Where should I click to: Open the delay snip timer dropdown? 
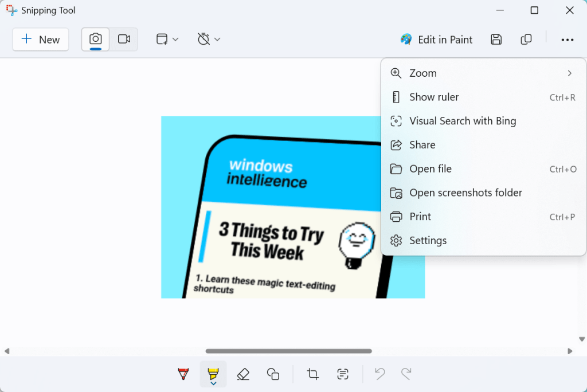[x=209, y=39]
